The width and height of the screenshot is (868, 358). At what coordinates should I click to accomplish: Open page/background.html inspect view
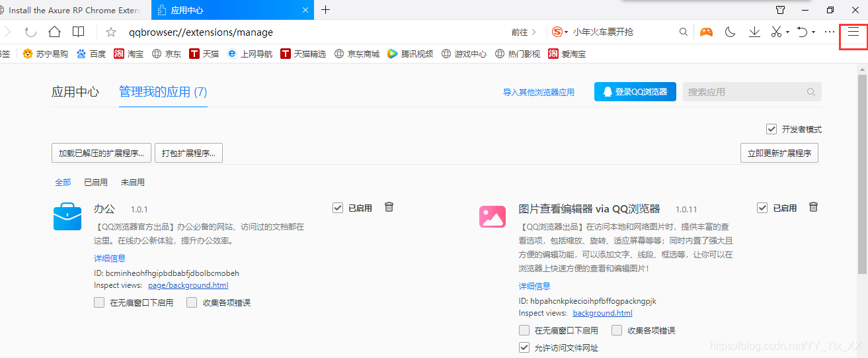(188, 285)
